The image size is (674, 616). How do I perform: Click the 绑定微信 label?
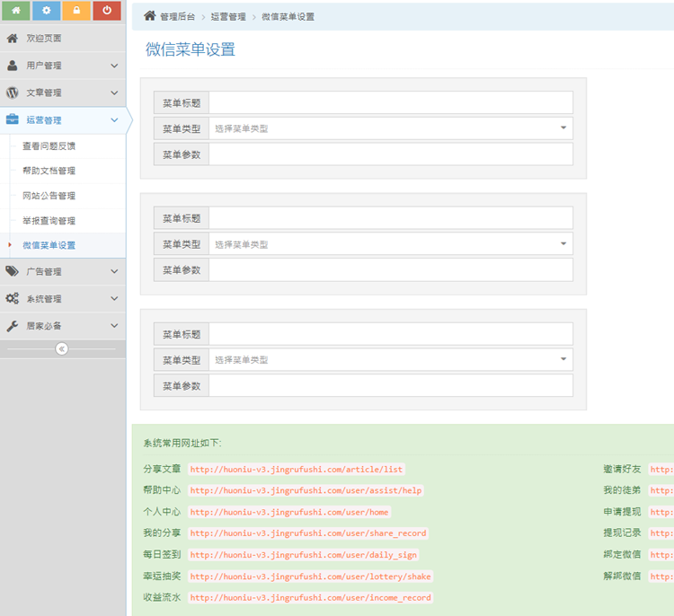point(622,554)
